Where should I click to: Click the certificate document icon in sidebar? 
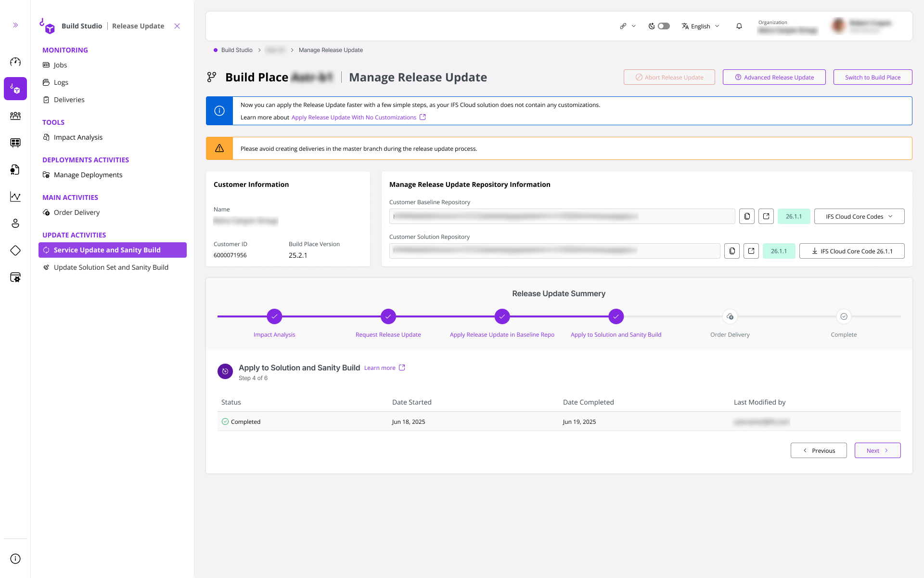tap(15, 170)
